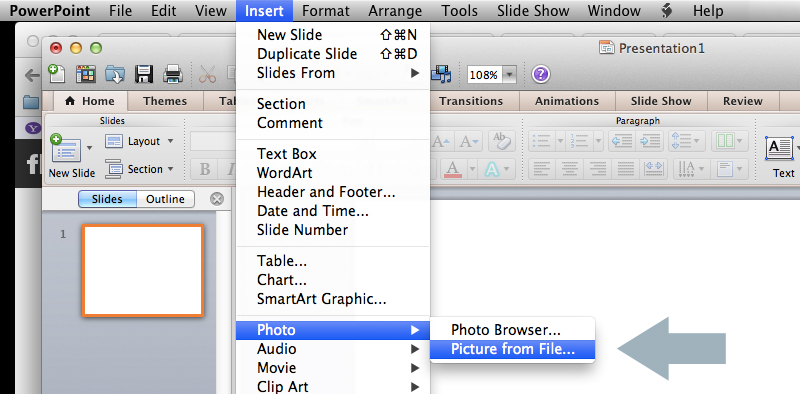
Task: Open Audio submenu in Insert menu
Action: click(333, 349)
